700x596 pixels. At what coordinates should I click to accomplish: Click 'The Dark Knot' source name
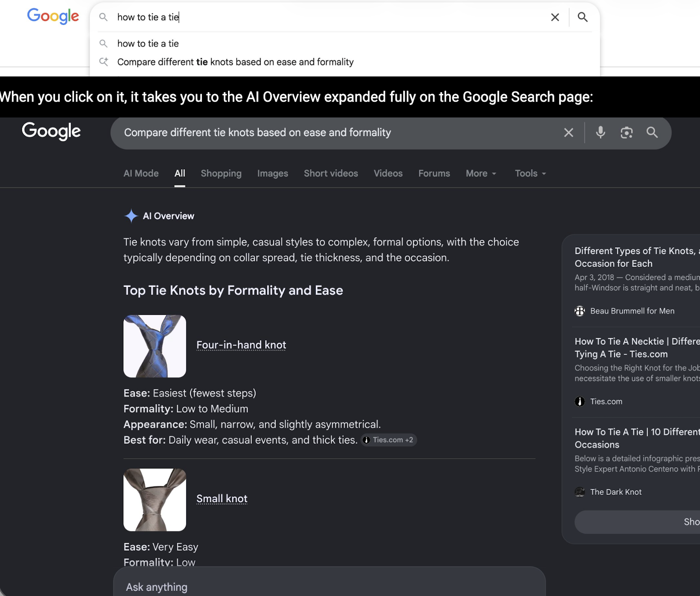pos(616,492)
